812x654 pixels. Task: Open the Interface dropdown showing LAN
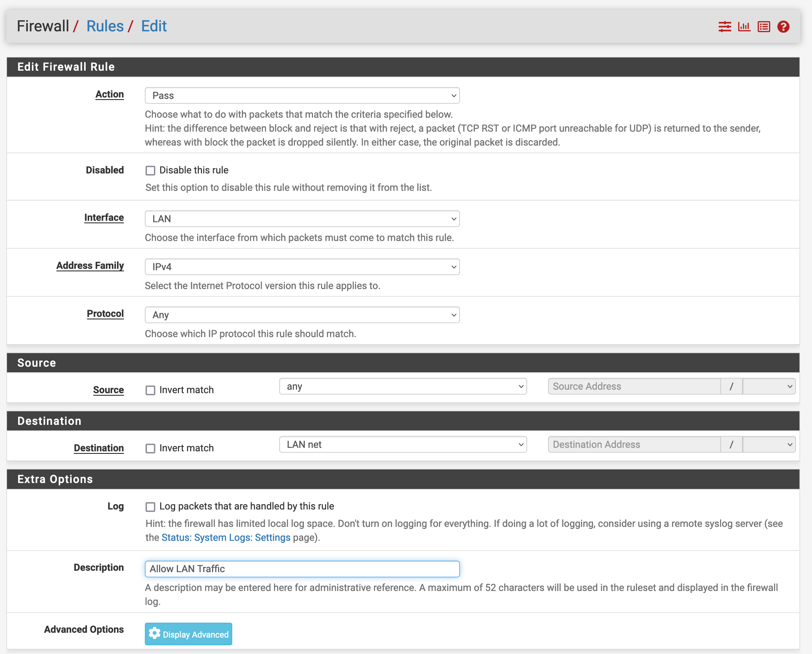302,219
